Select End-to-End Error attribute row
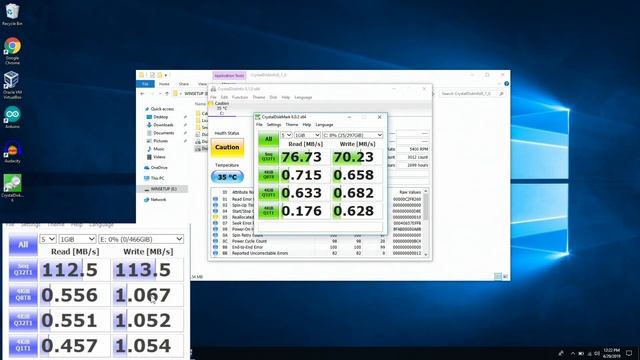The width and height of the screenshot is (640, 360). [318, 247]
